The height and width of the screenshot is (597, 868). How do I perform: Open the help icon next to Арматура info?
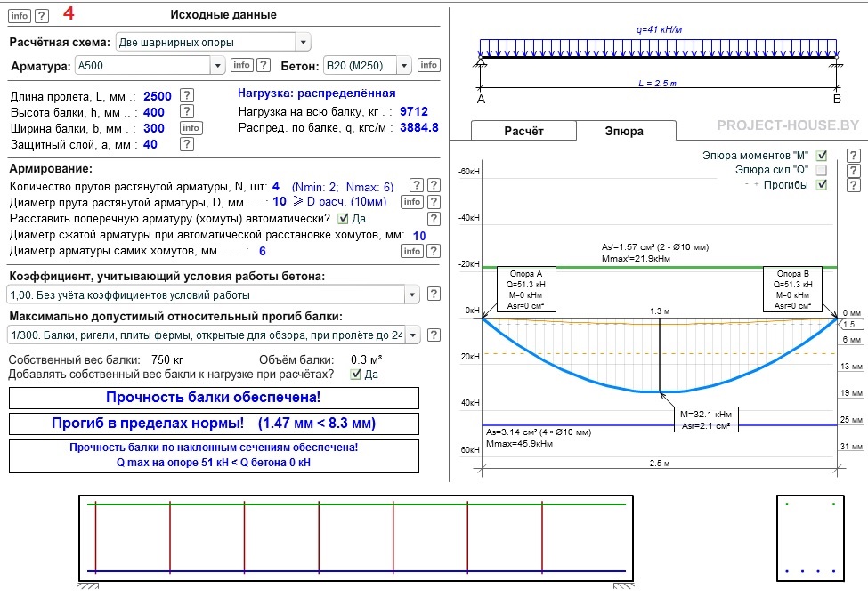click(x=264, y=65)
